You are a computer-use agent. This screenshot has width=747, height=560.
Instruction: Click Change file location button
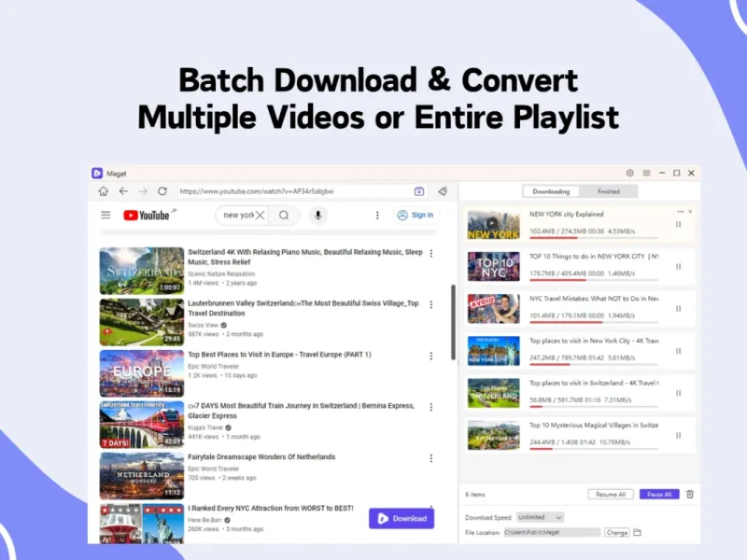(617, 532)
